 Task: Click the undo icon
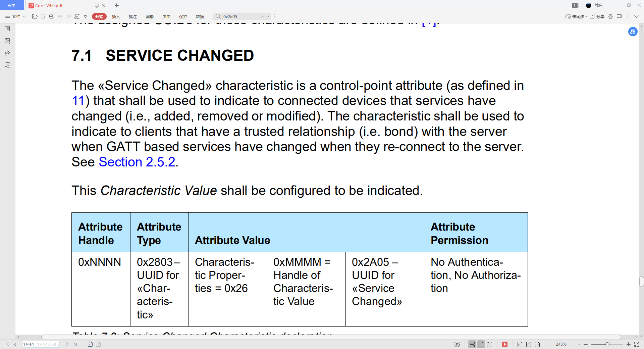(60, 16)
